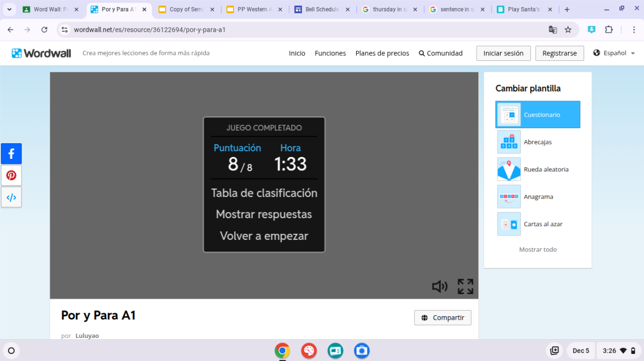
Task: Select the Abrecajas template
Action: click(x=538, y=142)
